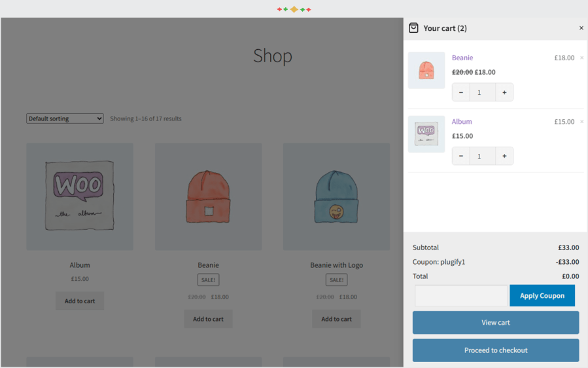Open the blue Beanie with Logo image

[336, 196]
